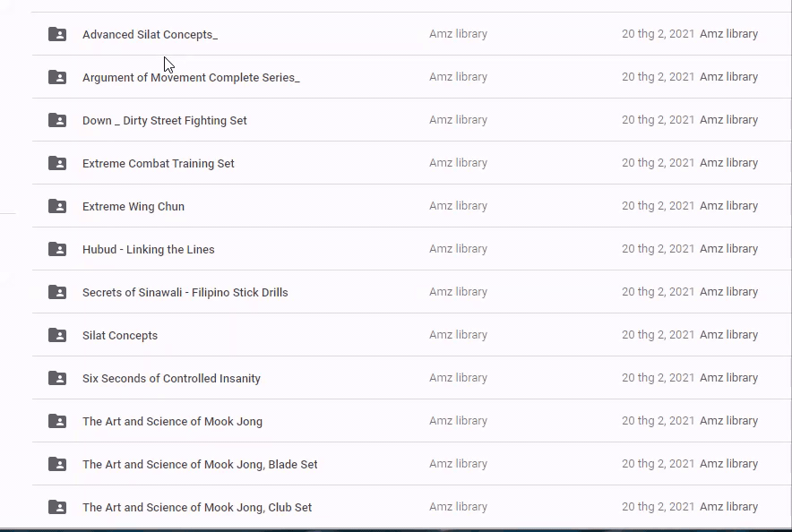Open The Art and Science of Mook Jong, Club Set

(197, 508)
